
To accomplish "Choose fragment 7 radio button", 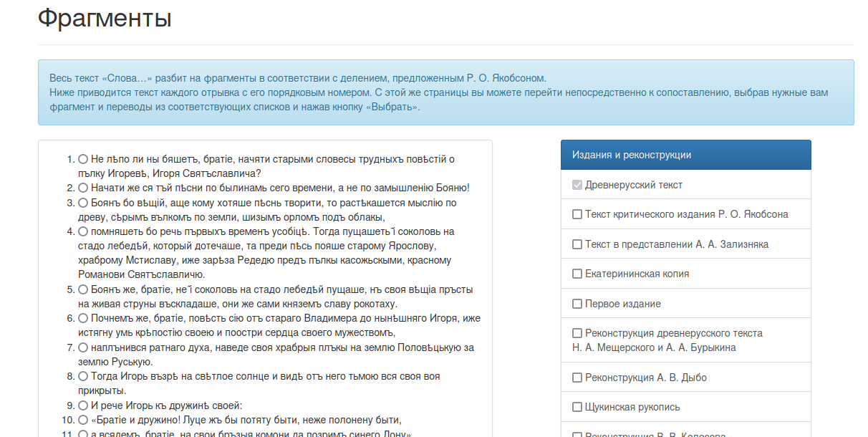I will tap(83, 347).
